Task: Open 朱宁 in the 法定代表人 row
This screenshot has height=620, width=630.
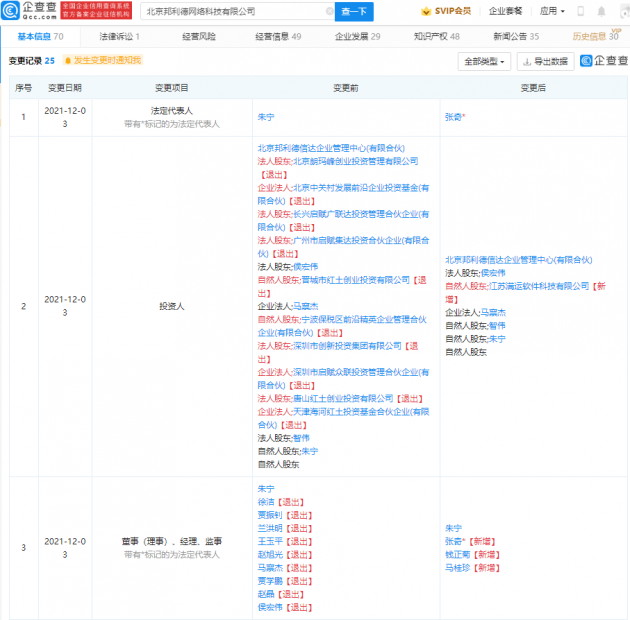Action: [266, 117]
